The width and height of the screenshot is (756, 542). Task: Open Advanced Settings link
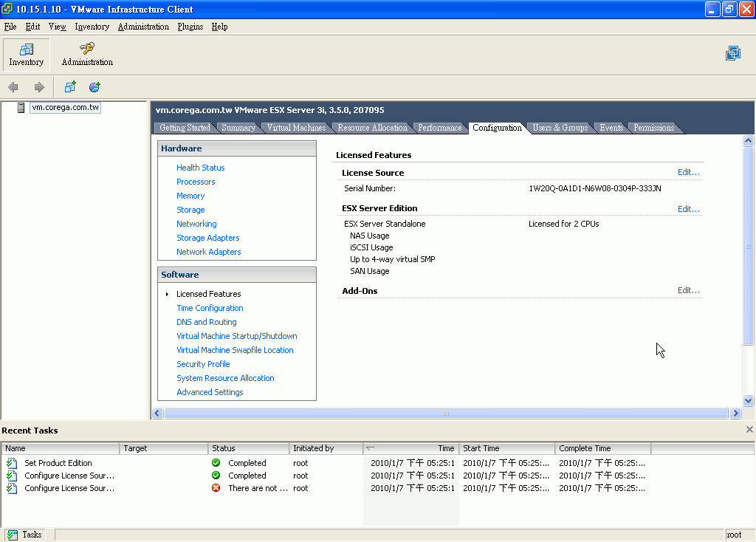(210, 392)
